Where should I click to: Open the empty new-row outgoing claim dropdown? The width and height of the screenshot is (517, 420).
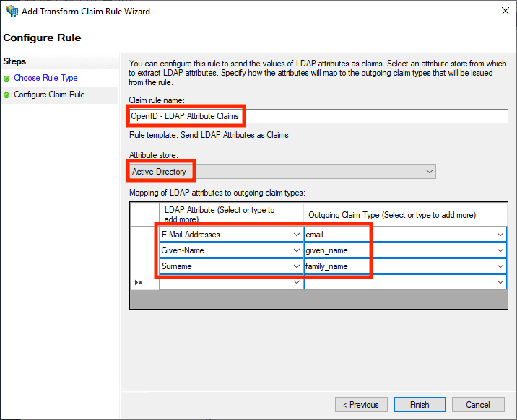coord(500,282)
